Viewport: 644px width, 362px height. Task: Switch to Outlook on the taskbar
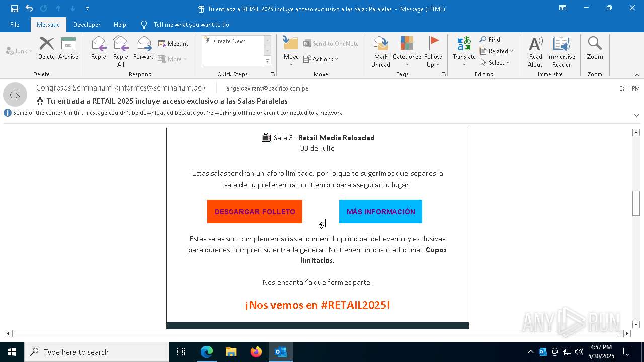point(281,352)
